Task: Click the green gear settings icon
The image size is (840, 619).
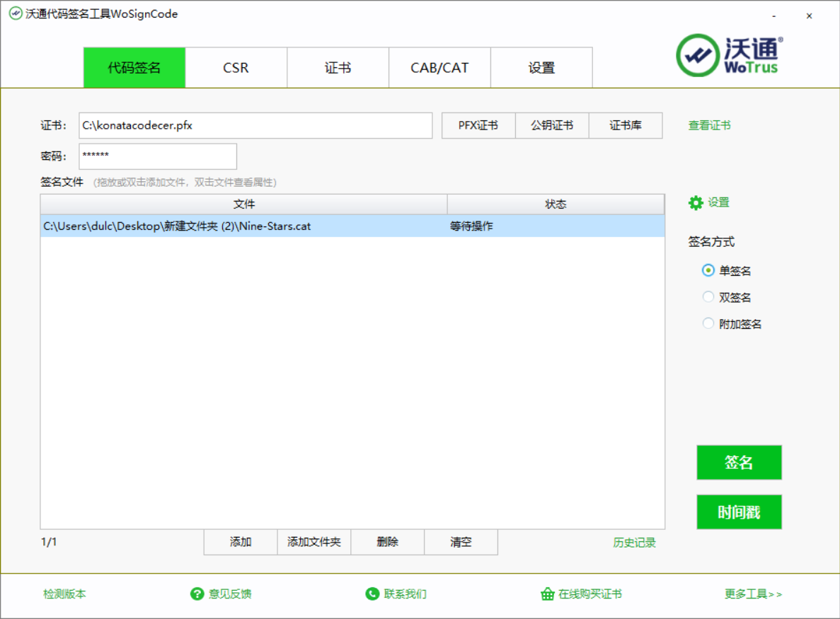Action: pos(696,203)
